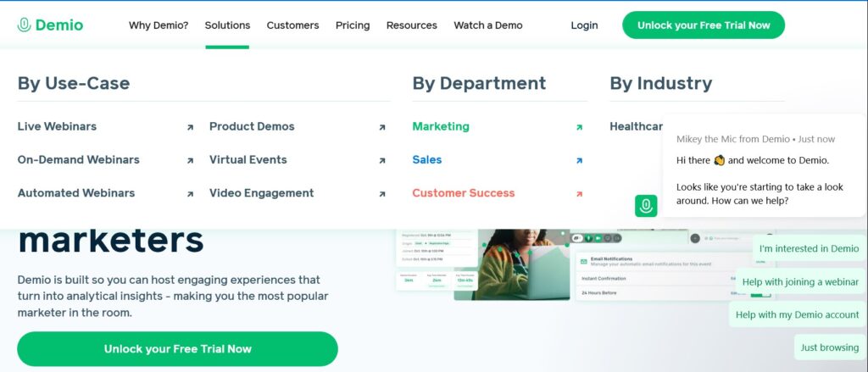The width and height of the screenshot is (868, 372).
Task: Open the Automated Webinars link
Action: coord(76,192)
